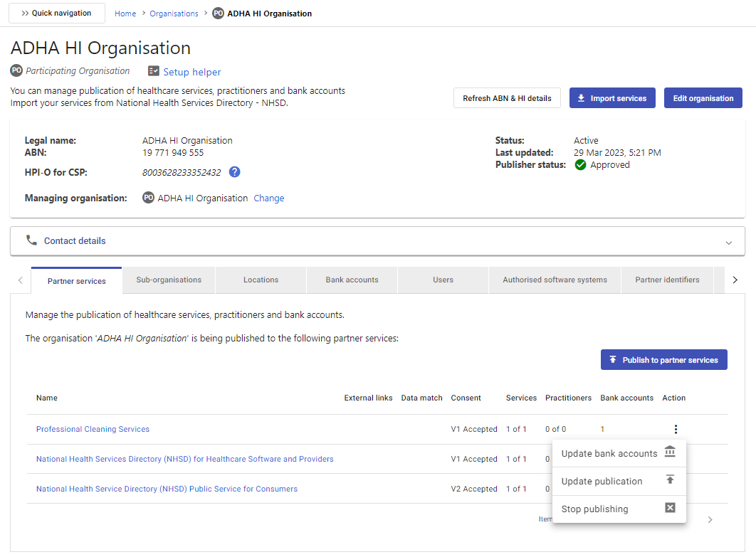Click the PO badge beside Managing organisation name
This screenshot has height=557, width=756.
(x=148, y=198)
